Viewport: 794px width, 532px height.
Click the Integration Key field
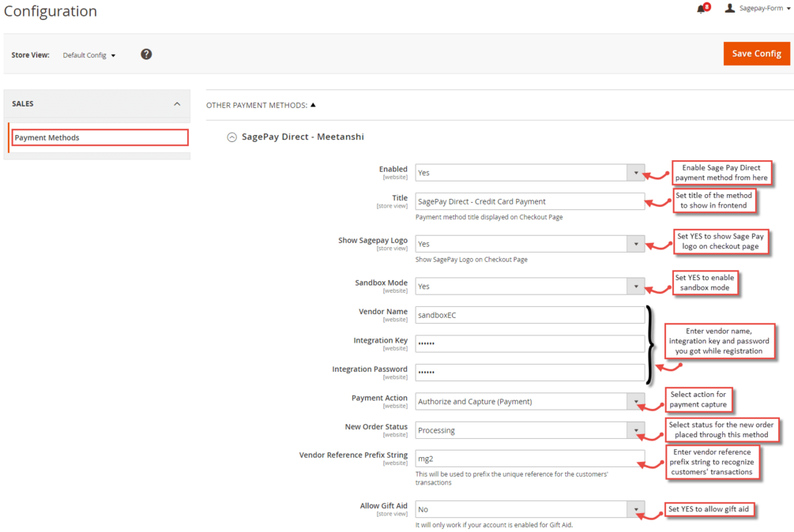click(x=529, y=344)
